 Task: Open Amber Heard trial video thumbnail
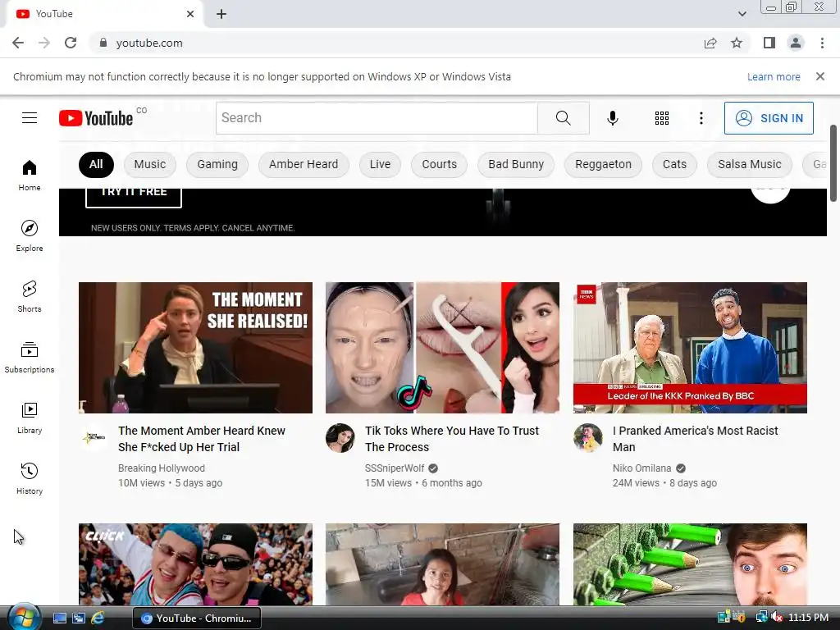pyautogui.click(x=195, y=348)
